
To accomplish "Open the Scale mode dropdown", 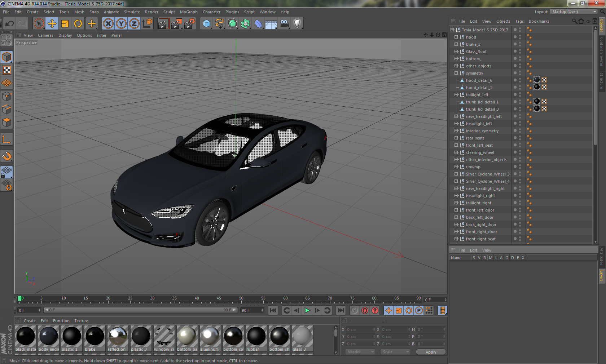I will pos(395,352).
